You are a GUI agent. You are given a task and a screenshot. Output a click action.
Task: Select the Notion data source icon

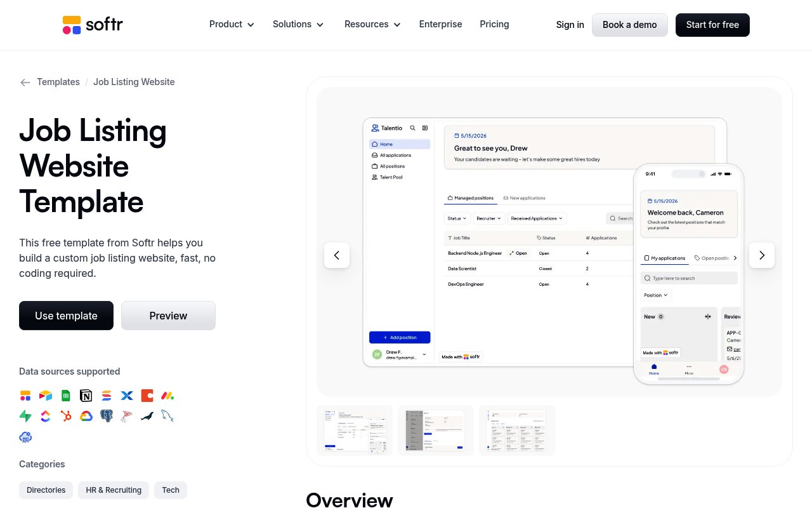(x=86, y=396)
